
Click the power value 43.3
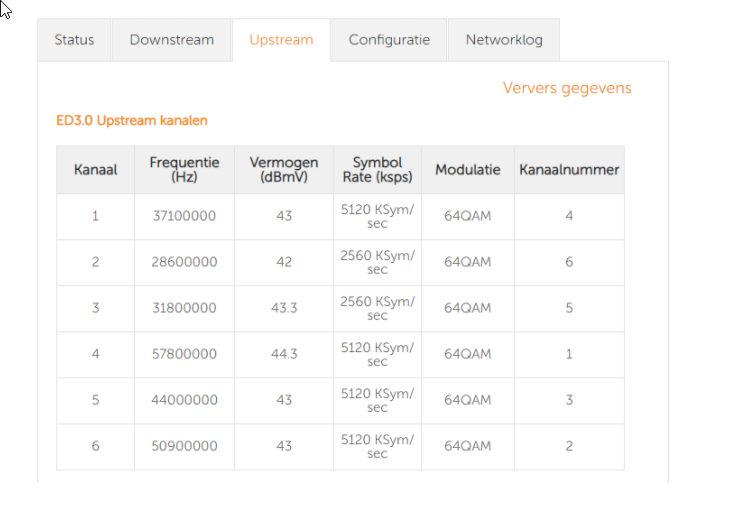[284, 308]
